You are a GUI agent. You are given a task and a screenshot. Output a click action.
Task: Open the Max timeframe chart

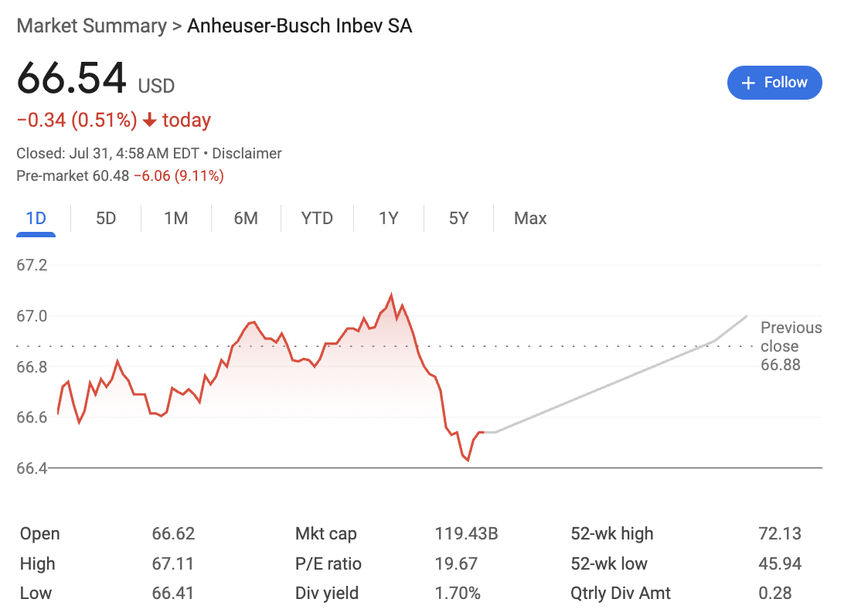(x=529, y=219)
